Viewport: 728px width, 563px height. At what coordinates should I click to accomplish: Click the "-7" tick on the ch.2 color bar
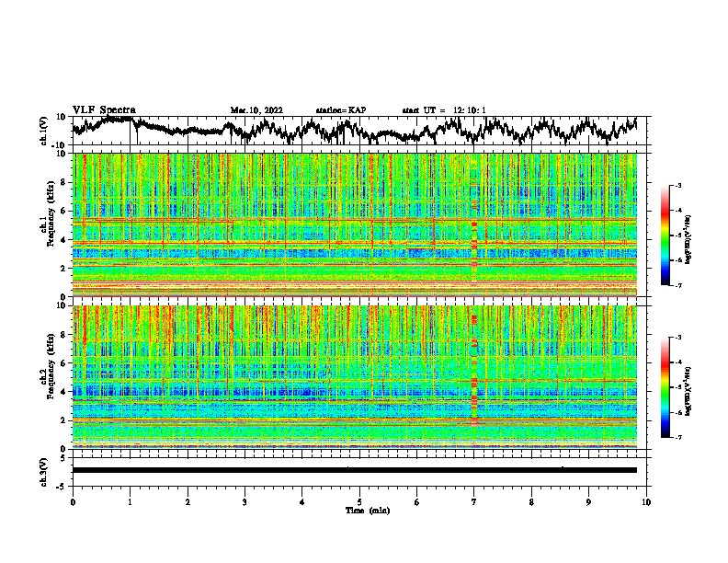[677, 438]
